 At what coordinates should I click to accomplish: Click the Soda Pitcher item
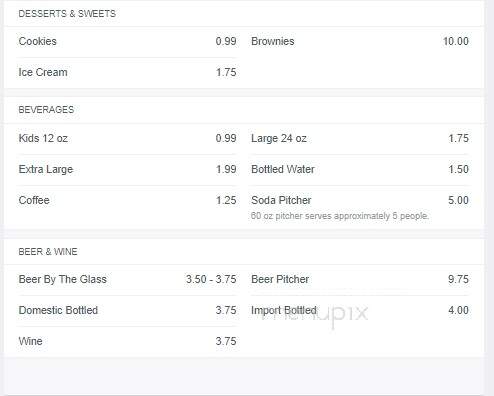281,200
